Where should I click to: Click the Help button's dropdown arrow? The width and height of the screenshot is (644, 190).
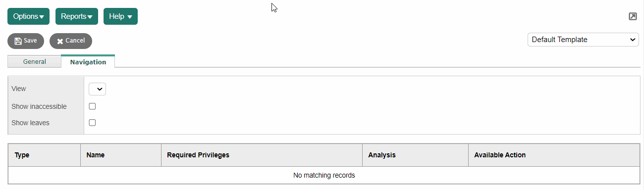point(129,17)
